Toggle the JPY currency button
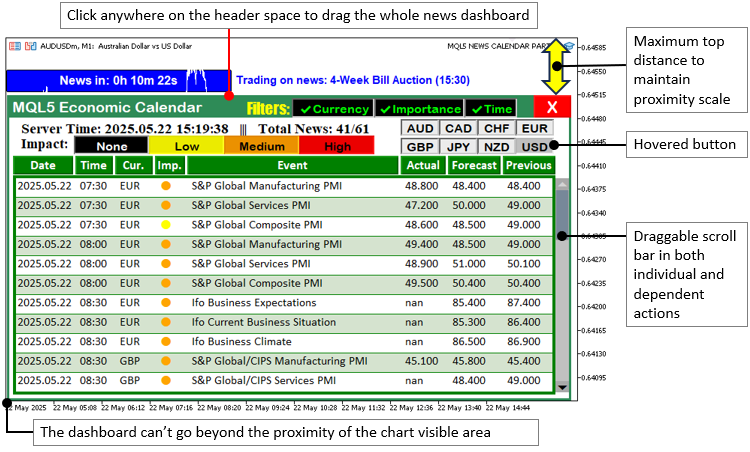Image resolution: width=750 pixels, height=452 pixels. tap(458, 147)
